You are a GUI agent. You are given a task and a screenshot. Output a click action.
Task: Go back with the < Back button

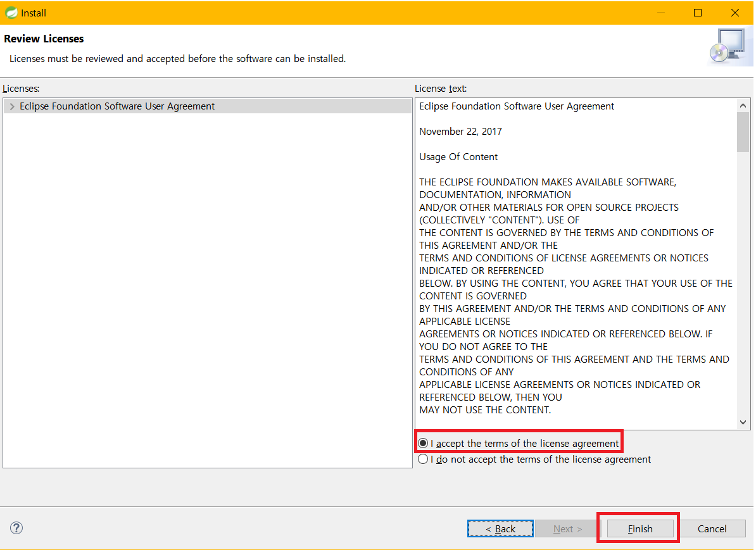(x=500, y=528)
